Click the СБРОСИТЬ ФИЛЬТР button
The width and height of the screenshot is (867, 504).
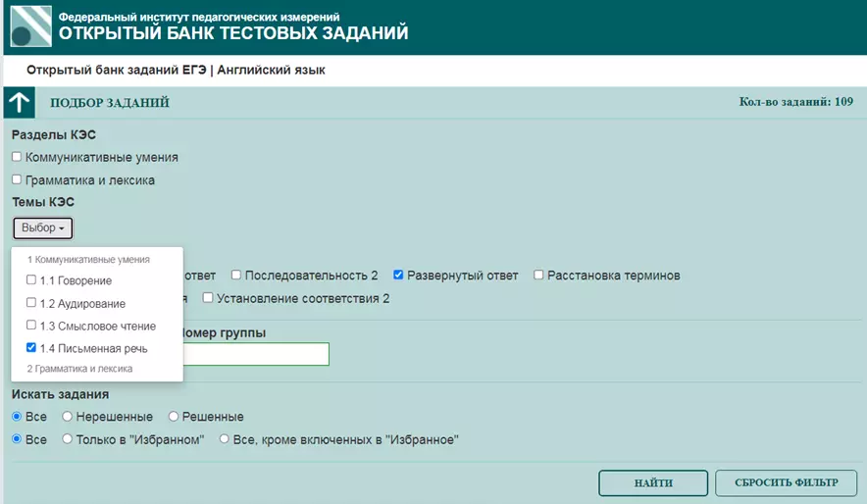[785, 483]
